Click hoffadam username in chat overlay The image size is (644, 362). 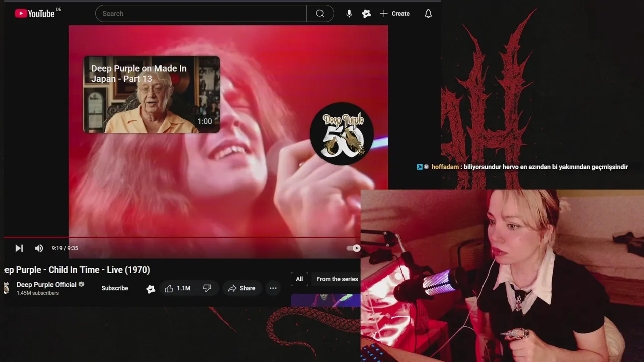point(445,167)
